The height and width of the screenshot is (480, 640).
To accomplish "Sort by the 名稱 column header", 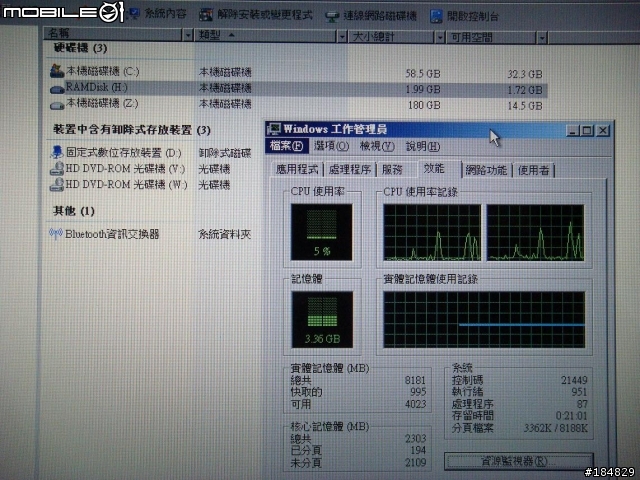I will point(113,34).
